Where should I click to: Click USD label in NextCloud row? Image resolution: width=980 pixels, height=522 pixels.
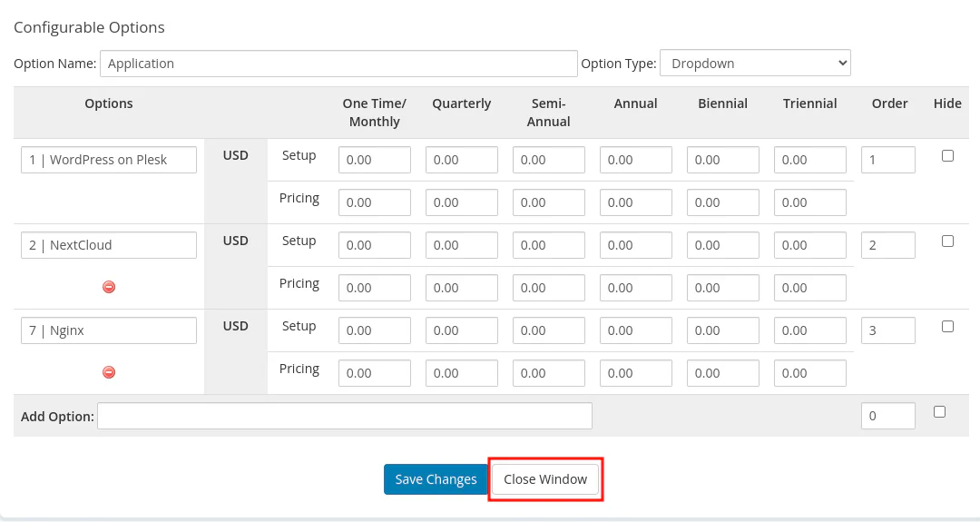(x=236, y=241)
